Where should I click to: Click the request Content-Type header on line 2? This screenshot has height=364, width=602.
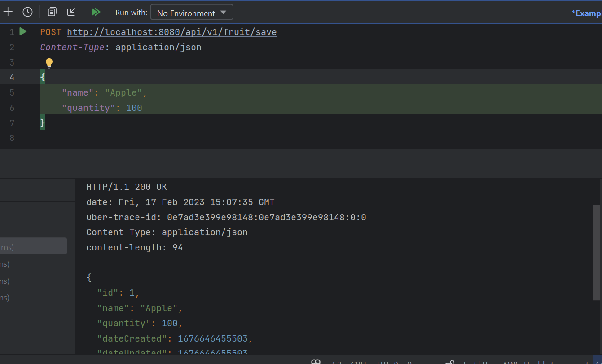click(x=121, y=47)
